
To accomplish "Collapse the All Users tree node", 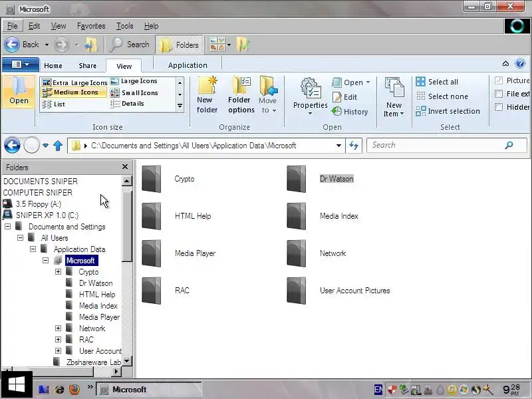I will pyautogui.click(x=20, y=237).
